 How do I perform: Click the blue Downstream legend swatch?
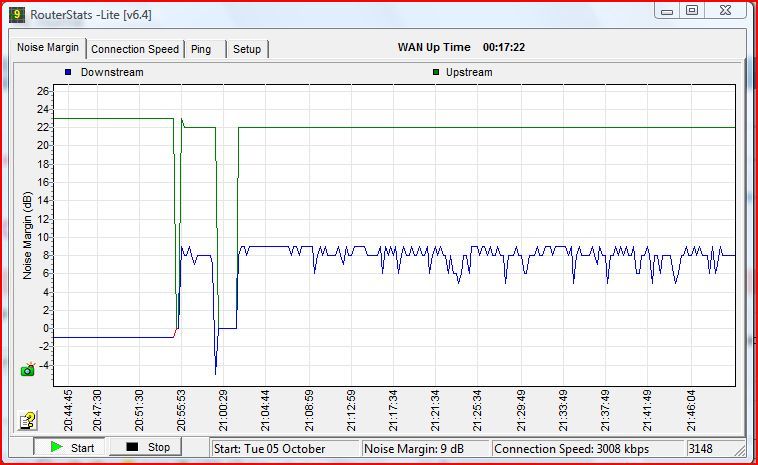pos(68,72)
